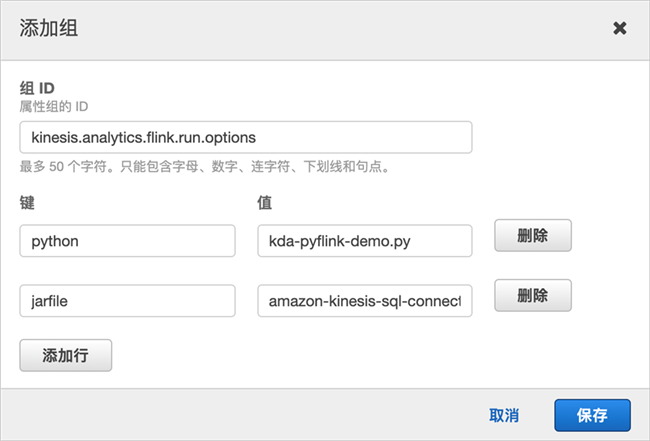Click the 添加组 dialog title

click(49, 28)
